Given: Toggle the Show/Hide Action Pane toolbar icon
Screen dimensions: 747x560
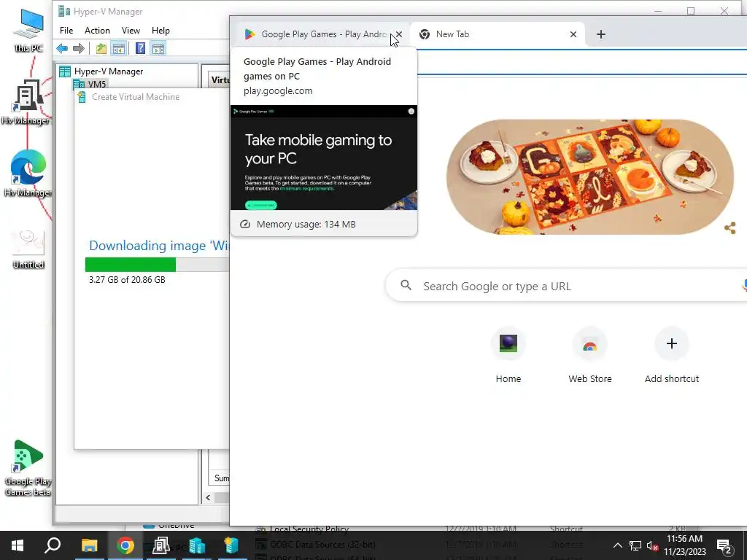Looking at the screenshot, I should click(x=158, y=48).
